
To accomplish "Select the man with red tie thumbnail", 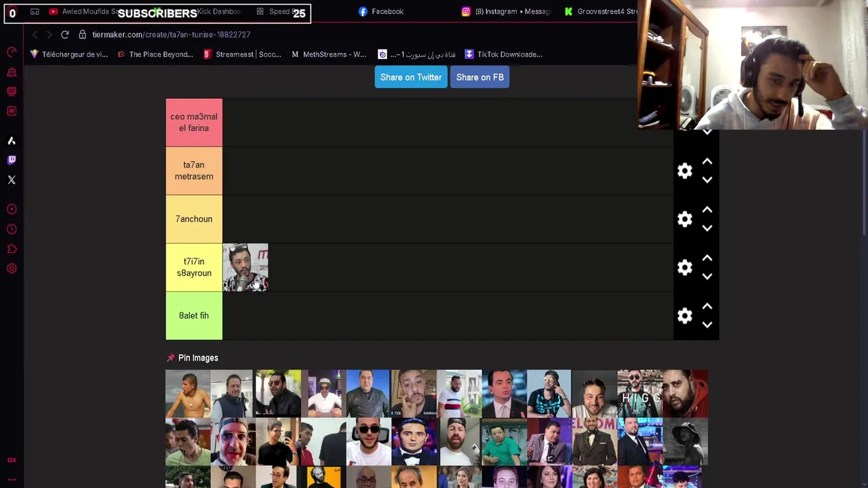I will point(504,393).
